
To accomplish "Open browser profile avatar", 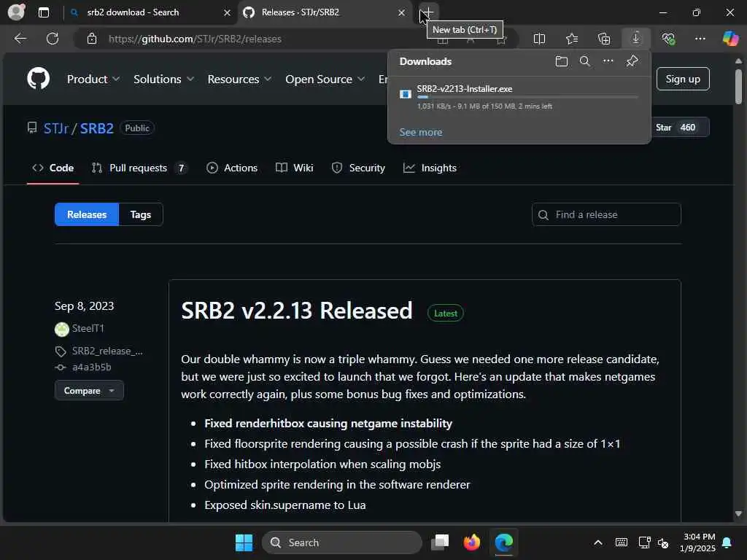I will point(17,12).
